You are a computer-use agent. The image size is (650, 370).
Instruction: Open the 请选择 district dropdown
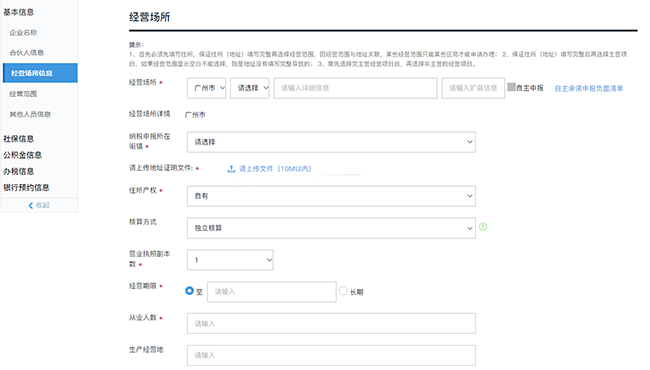tap(250, 88)
